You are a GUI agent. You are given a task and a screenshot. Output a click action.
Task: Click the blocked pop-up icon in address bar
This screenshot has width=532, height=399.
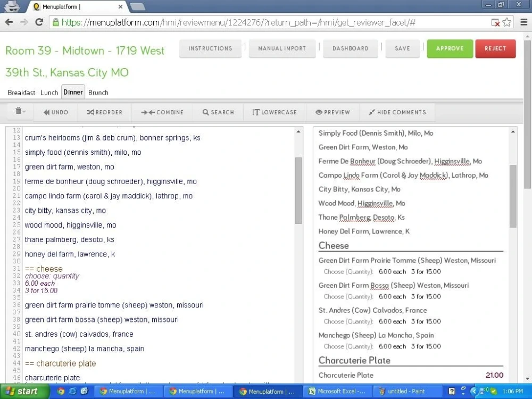pyautogui.click(x=495, y=23)
